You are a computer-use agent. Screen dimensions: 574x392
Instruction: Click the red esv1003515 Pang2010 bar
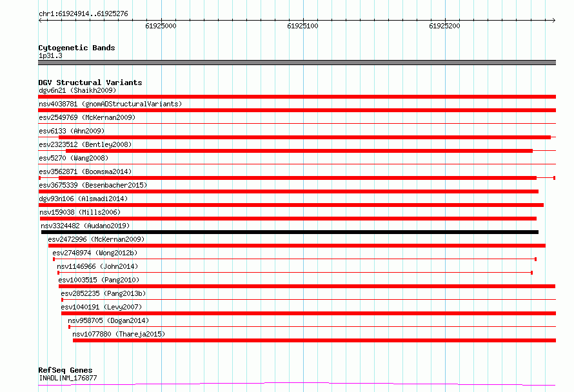click(x=307, y=286)
